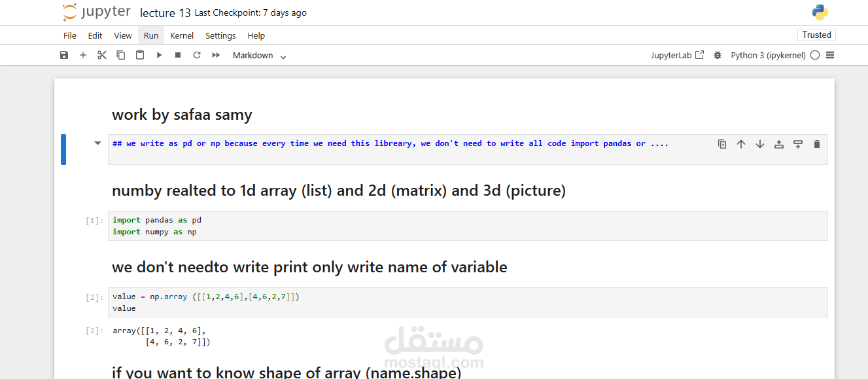The image size is (868, 379).
Task: Cut the selected cell with scissors icon
Action: pos(102,56)
